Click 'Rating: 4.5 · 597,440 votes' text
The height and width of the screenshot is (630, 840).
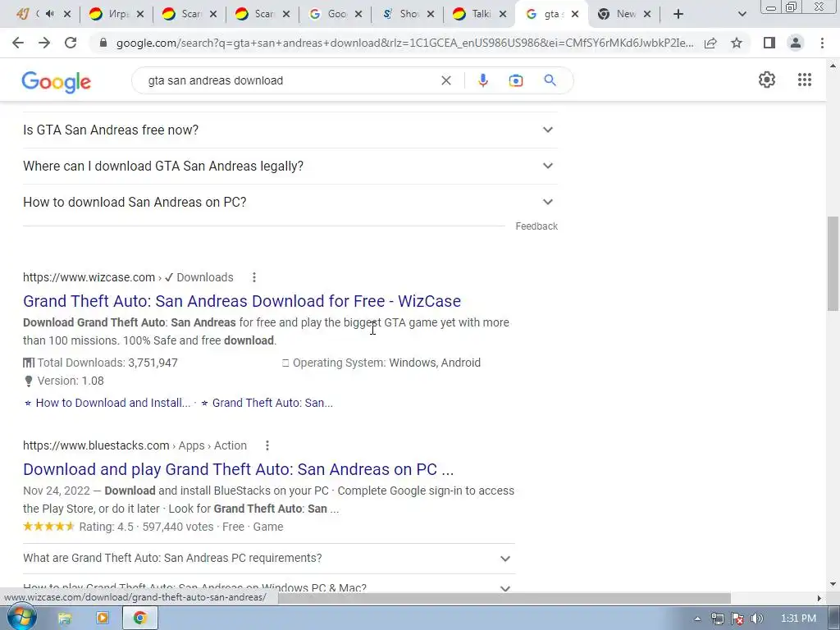[146, 527]
